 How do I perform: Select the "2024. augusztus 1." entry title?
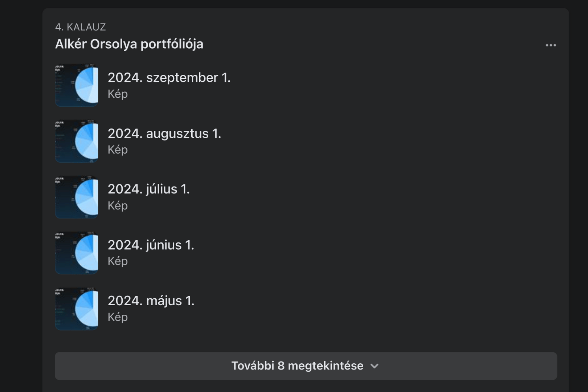point(164,134)
